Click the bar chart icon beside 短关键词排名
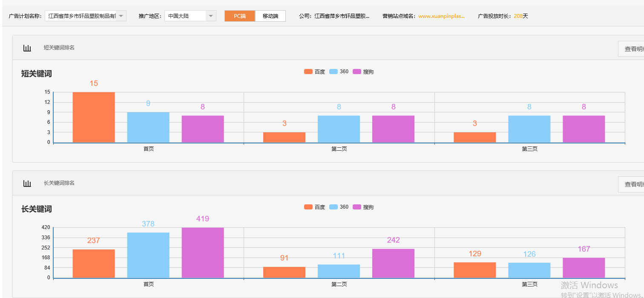The image size is (644, 298). pyautogui.click(x=27, y=48)
